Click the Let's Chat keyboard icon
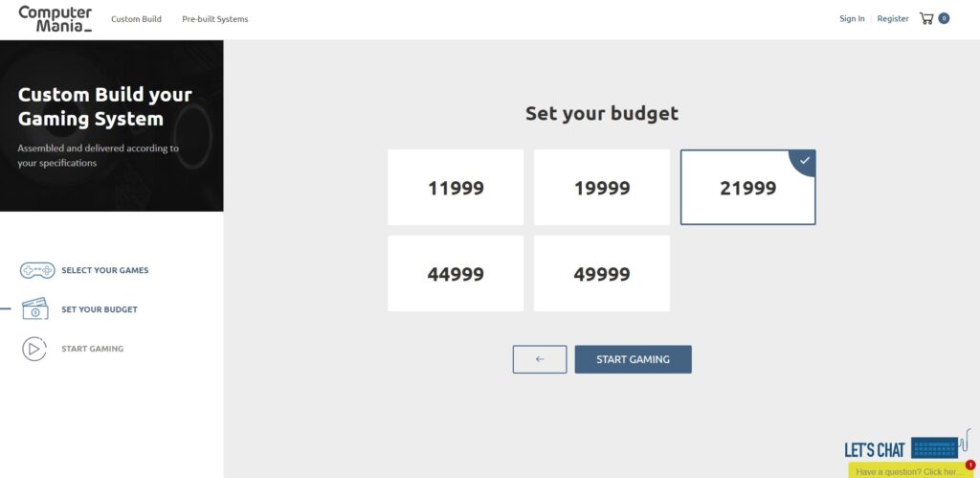Viewport: 980px width, 478px height. [x=935, y=447]
